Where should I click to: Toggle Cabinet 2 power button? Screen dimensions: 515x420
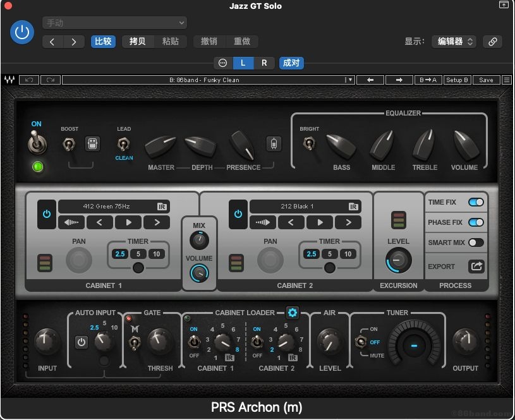(238, 214)
